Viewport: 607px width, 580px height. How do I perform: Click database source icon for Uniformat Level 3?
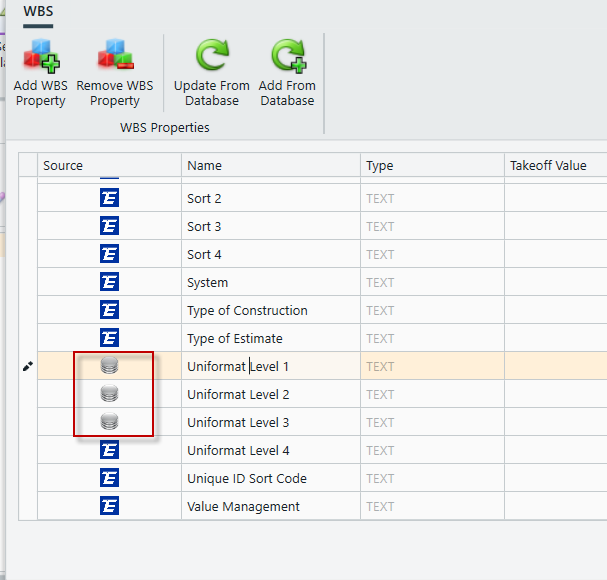(110, 423)
